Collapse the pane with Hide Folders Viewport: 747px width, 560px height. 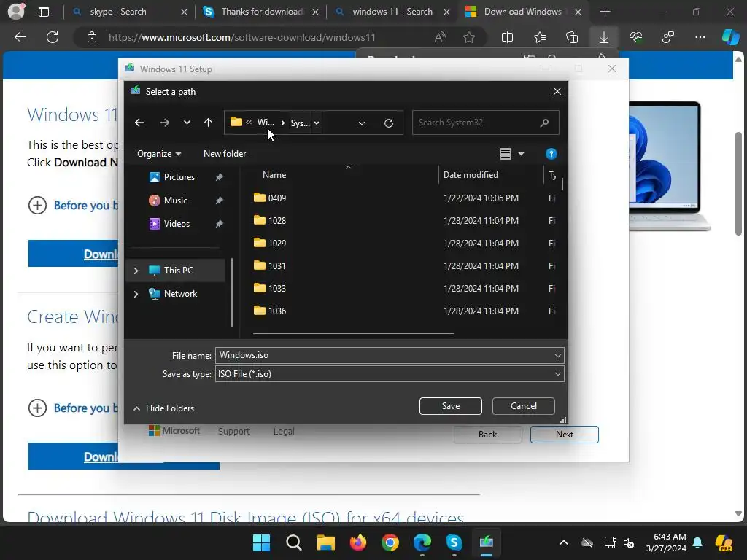(164, 408)
